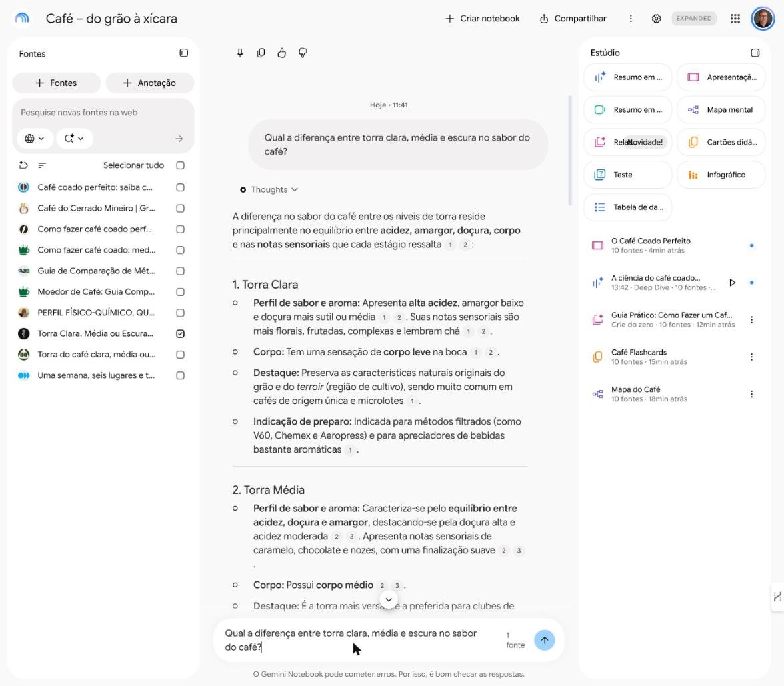Click the EXPANDED badge
Screen dimensions: 784x686
[694, 19]
